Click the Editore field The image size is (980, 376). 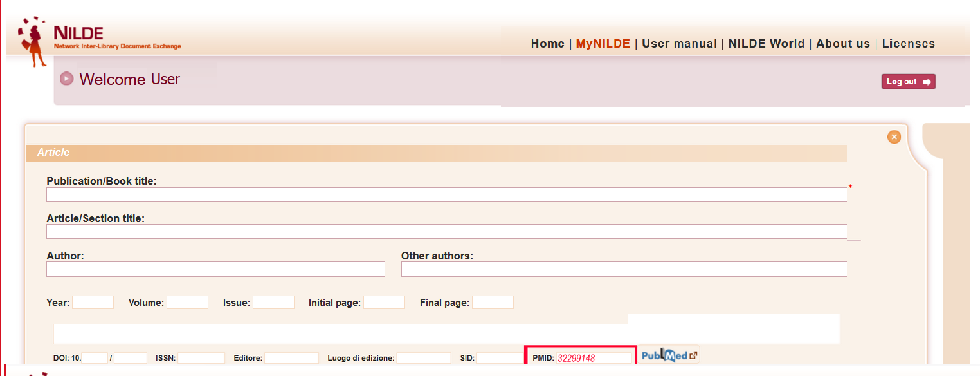coord(291,358)
